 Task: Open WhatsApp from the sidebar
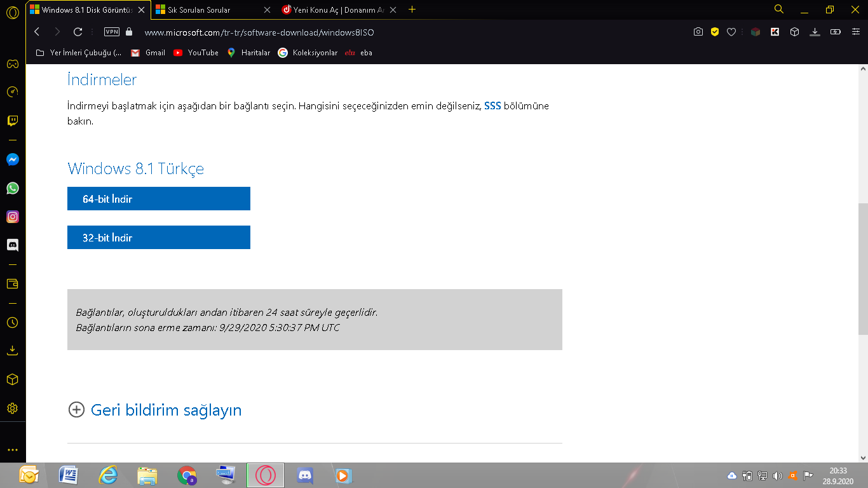click(x=13, y=188)
